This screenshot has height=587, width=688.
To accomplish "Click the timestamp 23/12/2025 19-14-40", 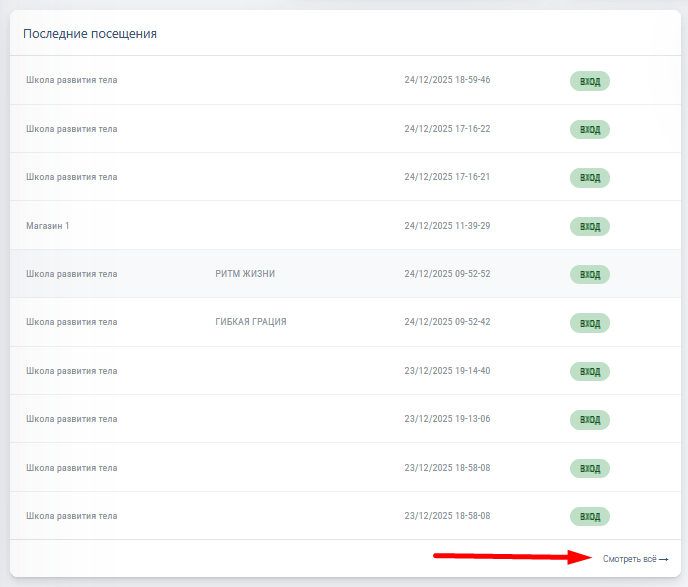I will coord(447,371).
